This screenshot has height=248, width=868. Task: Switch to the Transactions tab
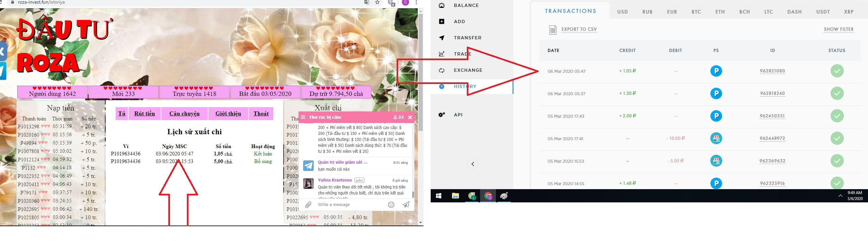click(x=570, y=11)
